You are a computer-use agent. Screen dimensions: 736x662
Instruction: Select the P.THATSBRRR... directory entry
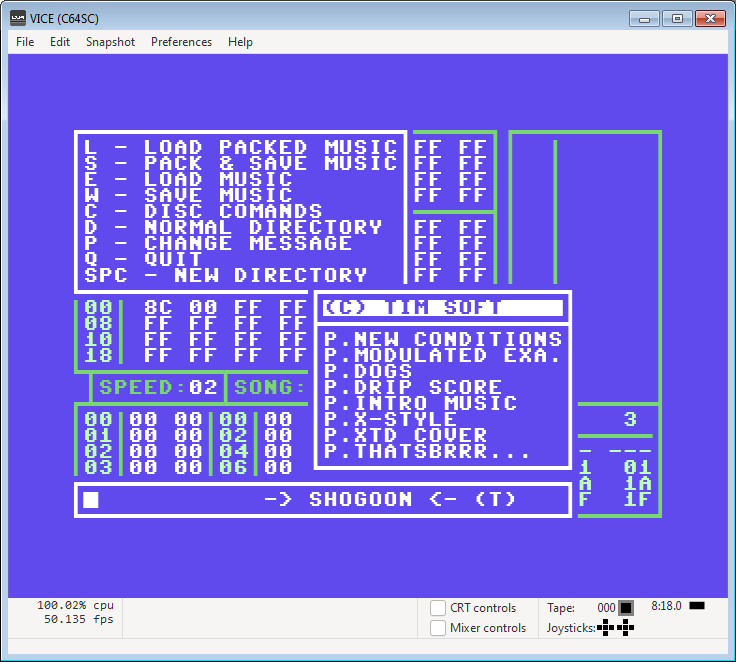[428, 451]
